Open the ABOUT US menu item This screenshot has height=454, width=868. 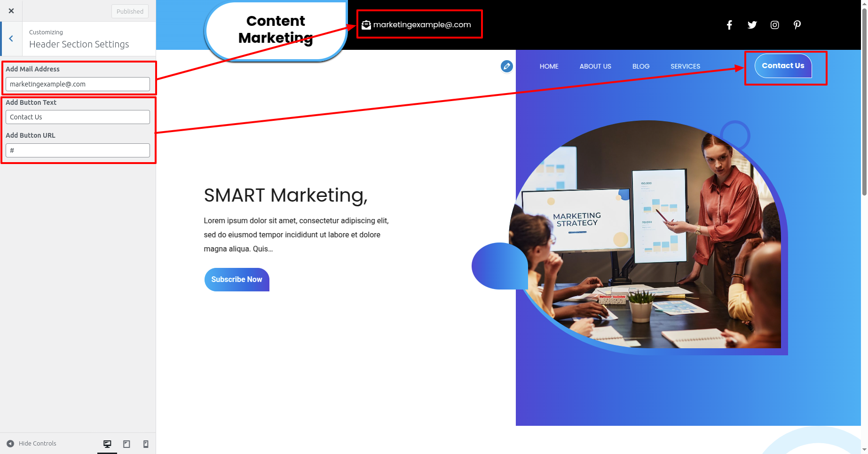[x=595, y=66]
